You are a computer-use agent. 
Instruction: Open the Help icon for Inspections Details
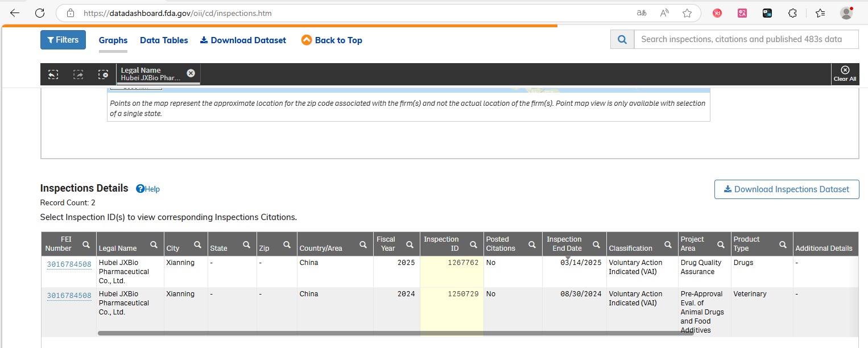coord(148,189)
